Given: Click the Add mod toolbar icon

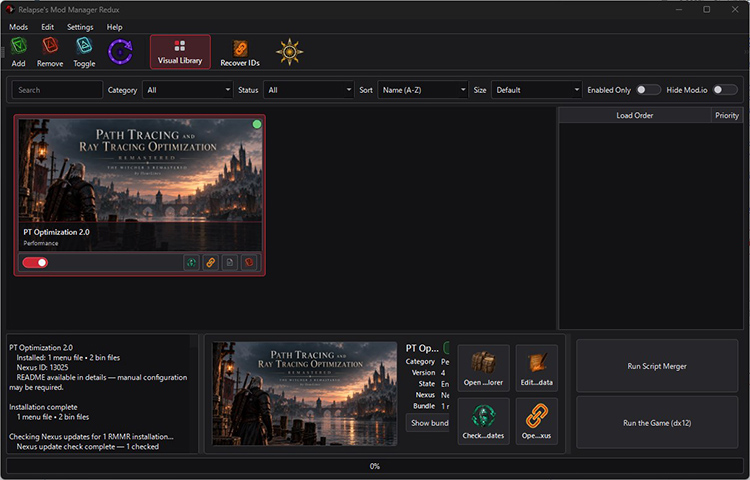Looking at the screenshot, I should (x=19, y=52).
